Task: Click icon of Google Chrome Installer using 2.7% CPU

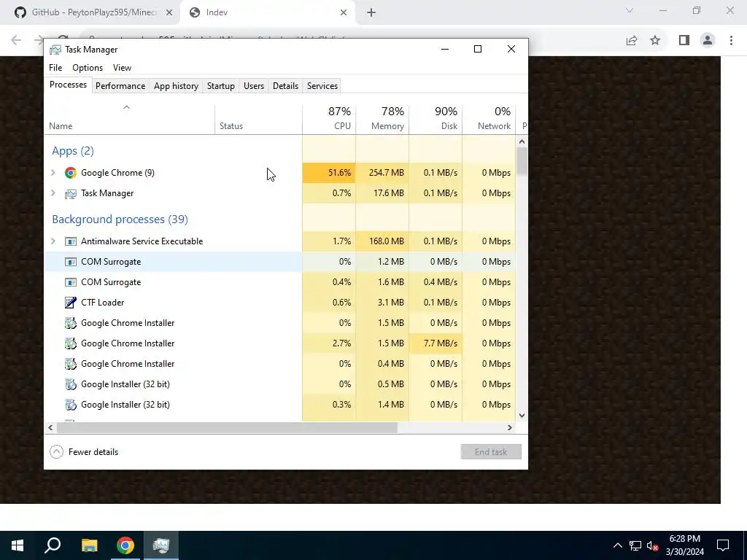Action: 71,343
